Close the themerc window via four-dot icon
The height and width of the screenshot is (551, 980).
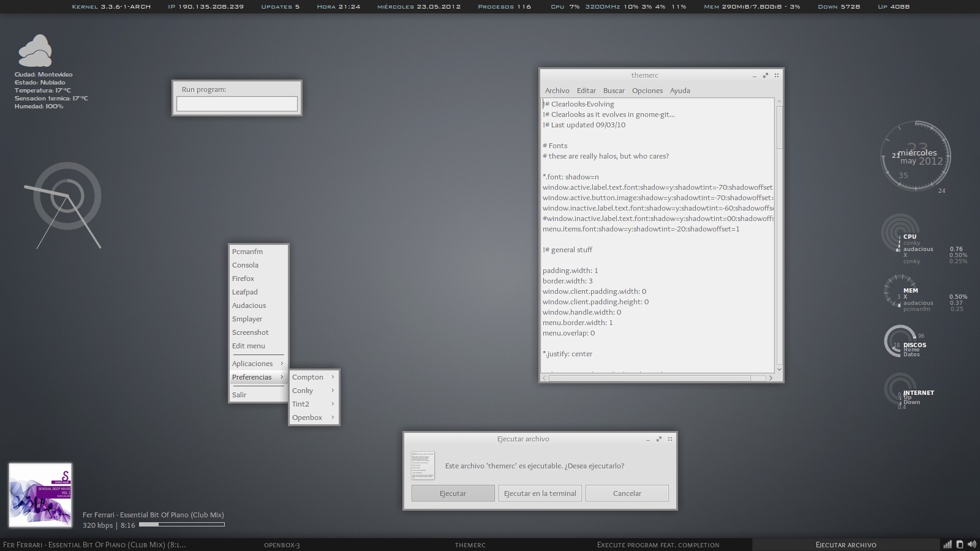(x=777, y=75)
